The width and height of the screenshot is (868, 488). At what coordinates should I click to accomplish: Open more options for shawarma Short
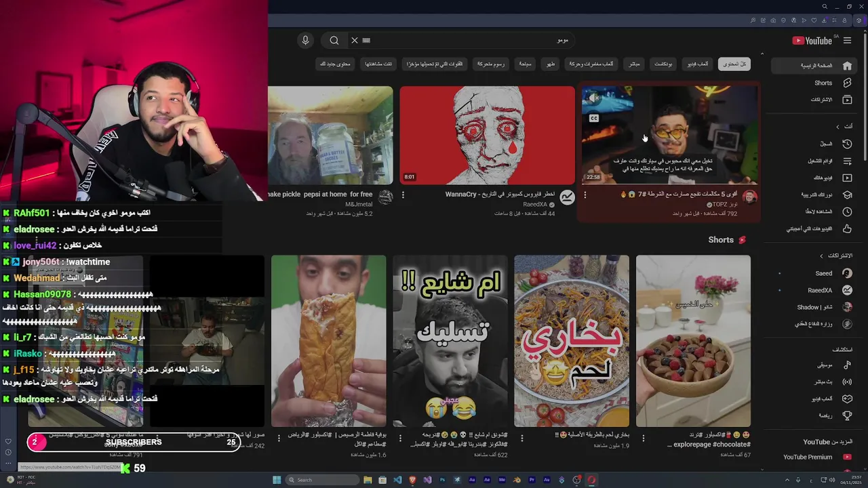[x=279, y=438]
